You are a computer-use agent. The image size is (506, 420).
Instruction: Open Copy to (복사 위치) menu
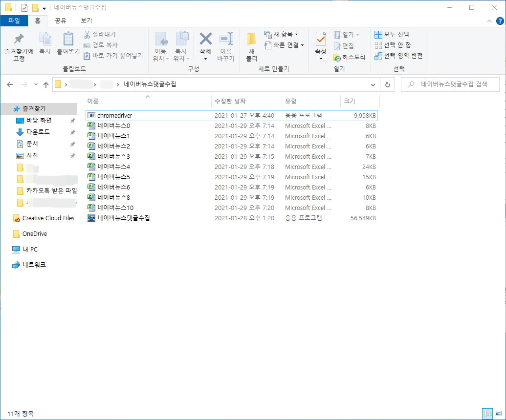click(x=181, y=46)
